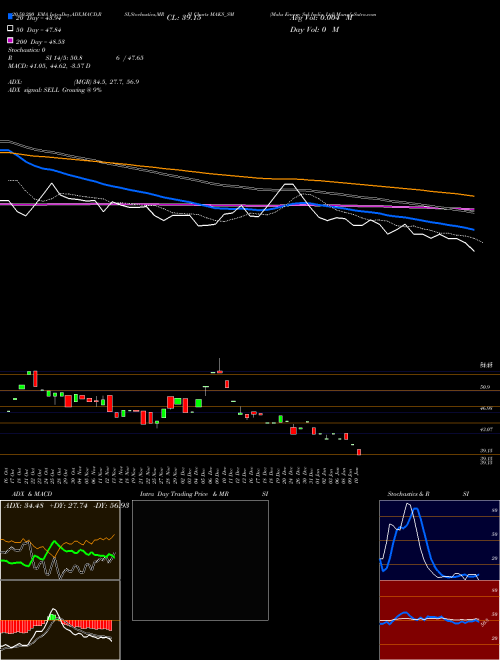Click the blue 20 Day EMA legend swatch
Image resolution: width=500 pixels, height=660 pixels.
tap(10, 16)
